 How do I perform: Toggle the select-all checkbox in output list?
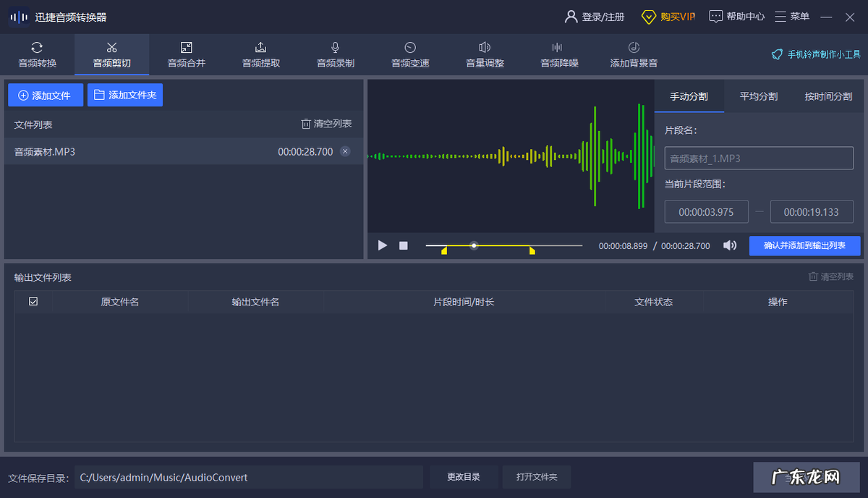(33, 301)
